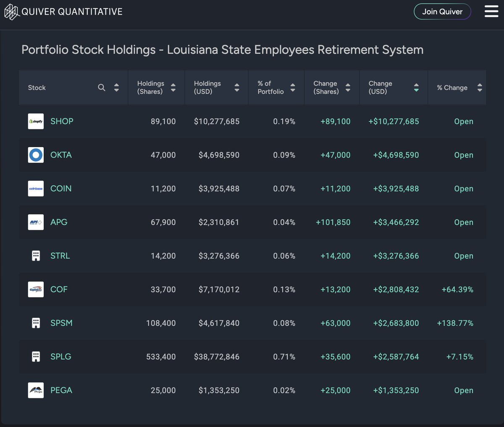504x427 pixels.
Task: Click the 533,400 shares cell
Action: pos(161,357)
